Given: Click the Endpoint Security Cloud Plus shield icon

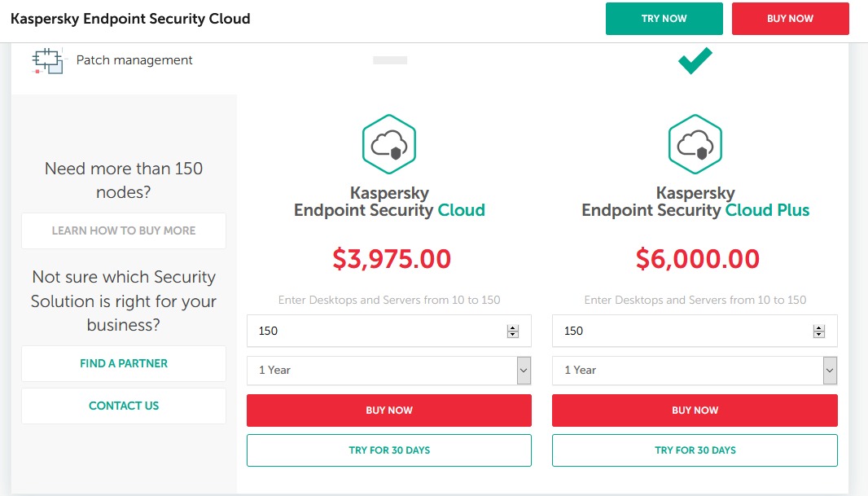Looking at the screenshot, I should (695, 145).
